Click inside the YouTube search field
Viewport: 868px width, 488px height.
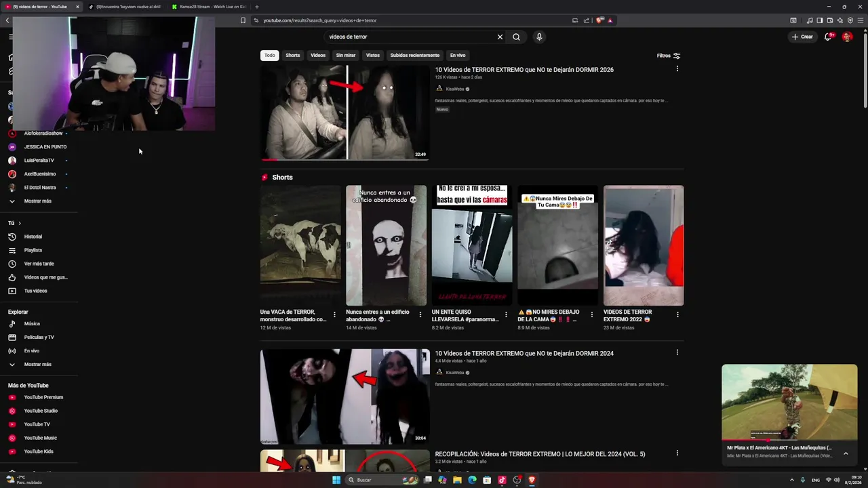(410, 37)
